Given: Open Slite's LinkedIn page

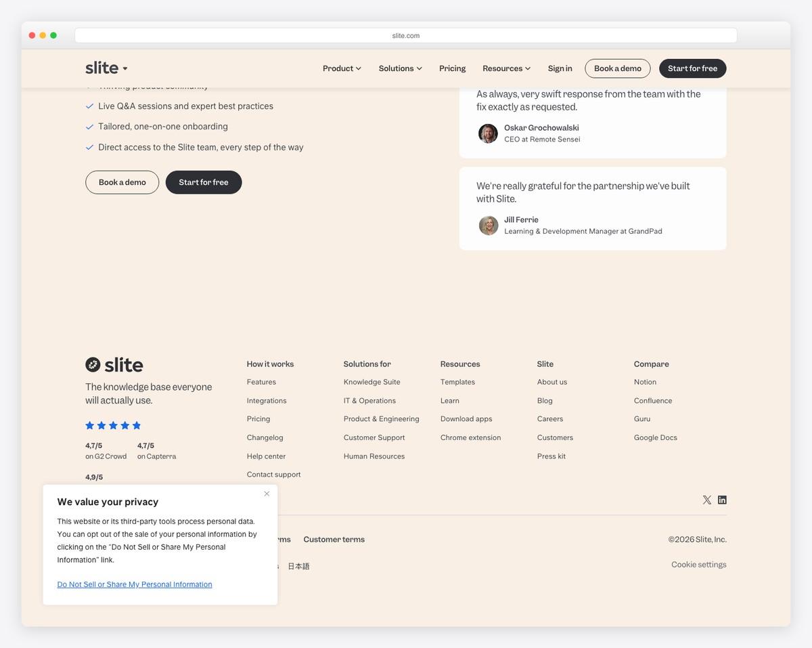Looking at the screenshot, I should click(x=722, y=500).
